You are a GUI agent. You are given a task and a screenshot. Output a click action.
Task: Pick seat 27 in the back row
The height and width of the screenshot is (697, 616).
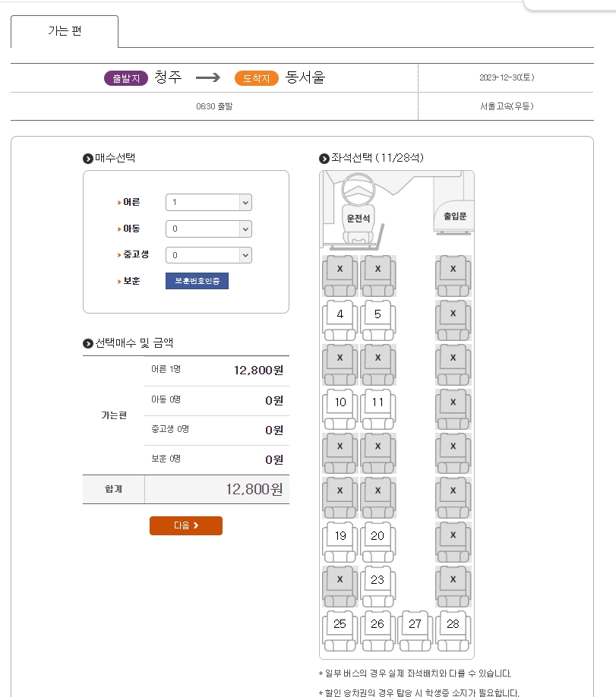[x=415, y=628]
